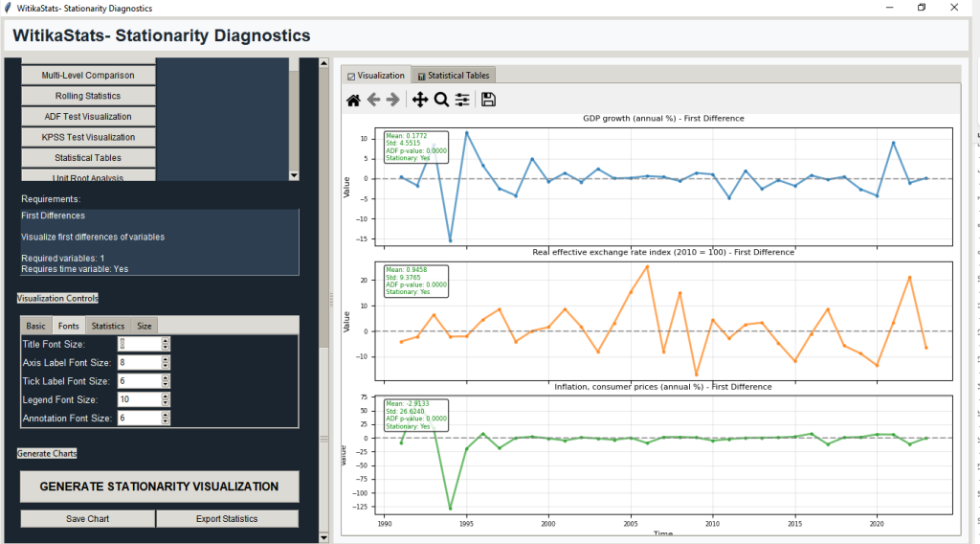
Task: Switch to the Visualization tab
Action: coord(376,75)
